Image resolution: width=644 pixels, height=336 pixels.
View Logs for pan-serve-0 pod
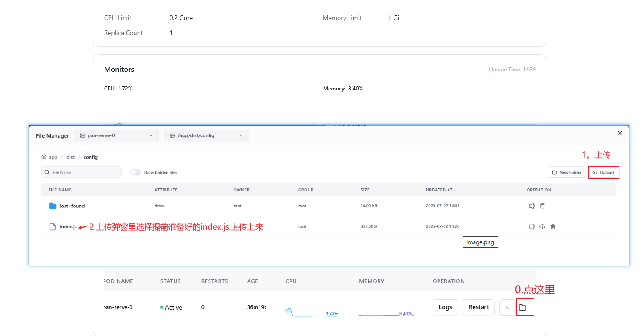click(445, 307)
